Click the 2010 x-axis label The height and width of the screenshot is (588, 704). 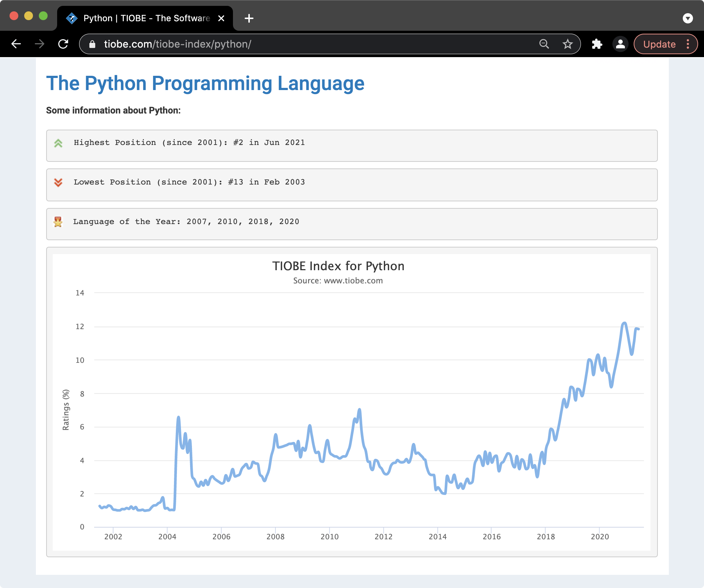click(x=330, y=537)
